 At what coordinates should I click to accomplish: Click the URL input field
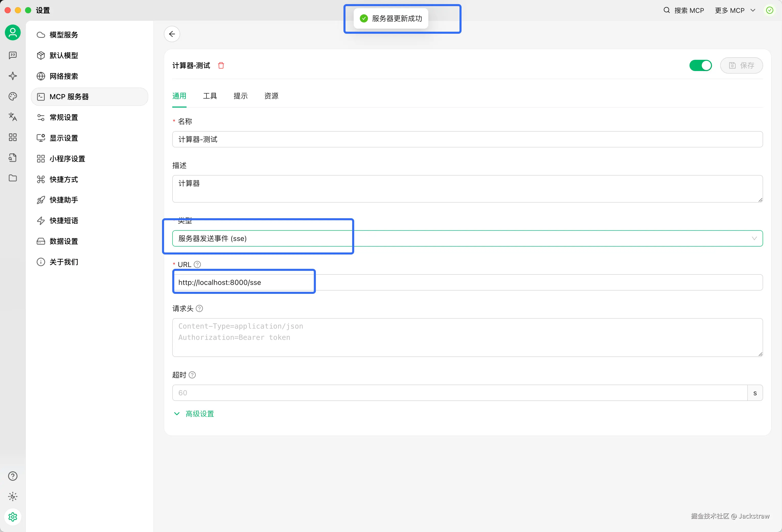pos(467,282)
